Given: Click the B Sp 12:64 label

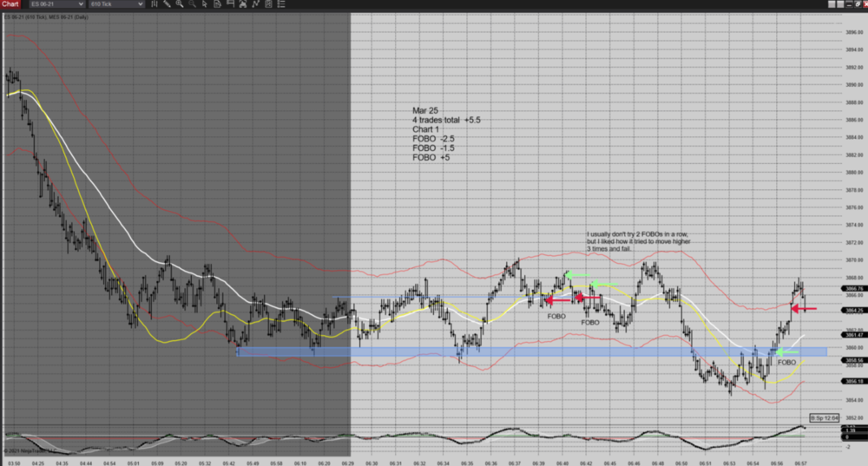Looking at the screenshot, I should coord(824,417).
